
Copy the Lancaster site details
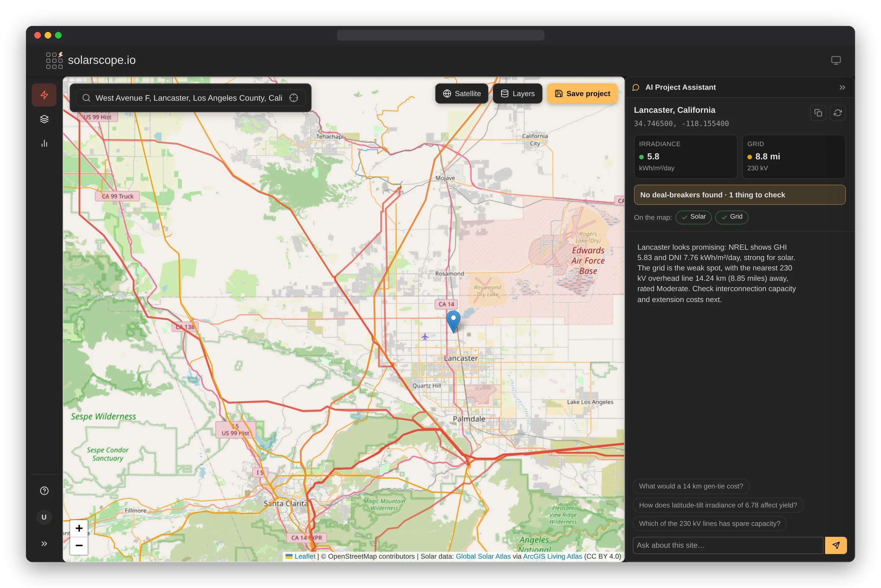tap(818, 113)
